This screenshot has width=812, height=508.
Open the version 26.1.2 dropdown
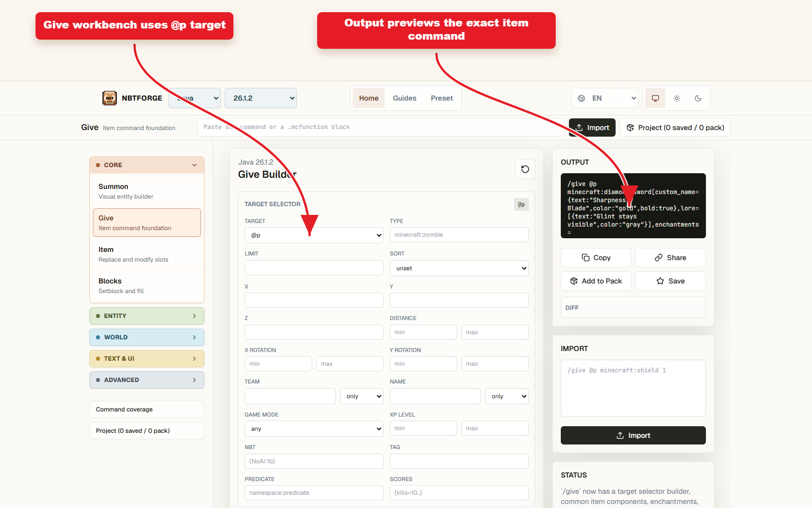[x=261, y=98]
